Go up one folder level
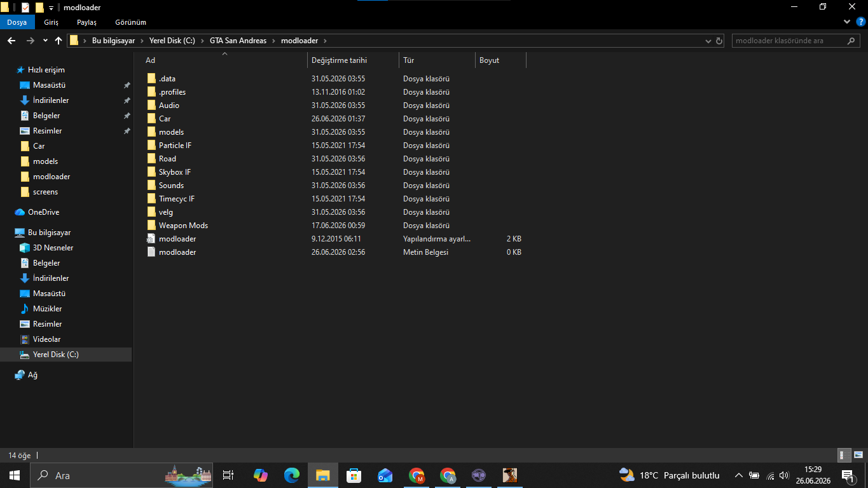Image resolution: width=868 pixels, height=488 pixels. tap(59, 41)
